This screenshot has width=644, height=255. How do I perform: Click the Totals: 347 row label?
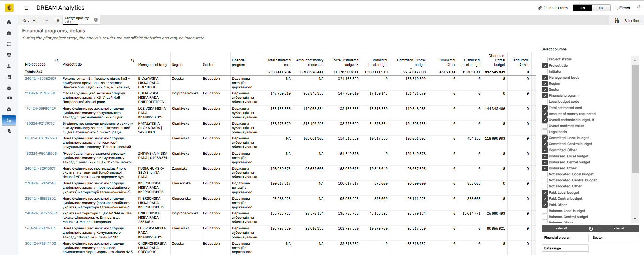click(34, 72)
